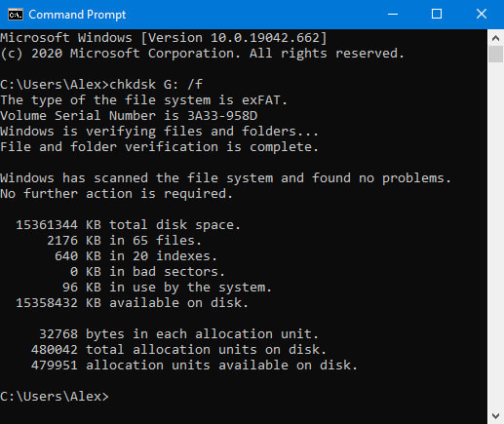Click the Volume Serial Number 3A33-958D text
504x424 pixels.
129,116
